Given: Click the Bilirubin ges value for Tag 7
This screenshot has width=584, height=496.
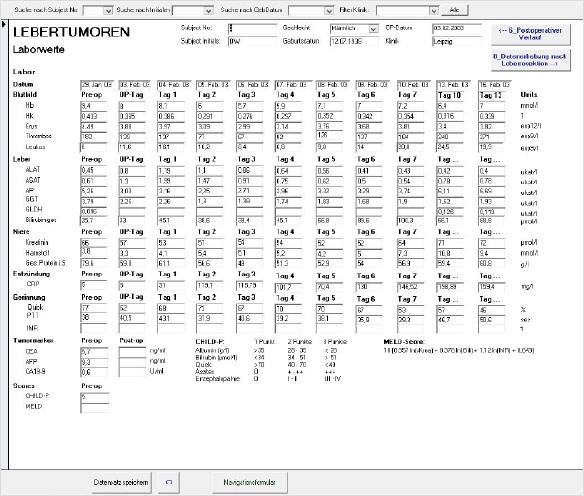Looking at the screenshot, I should click(x=410, y=220).
